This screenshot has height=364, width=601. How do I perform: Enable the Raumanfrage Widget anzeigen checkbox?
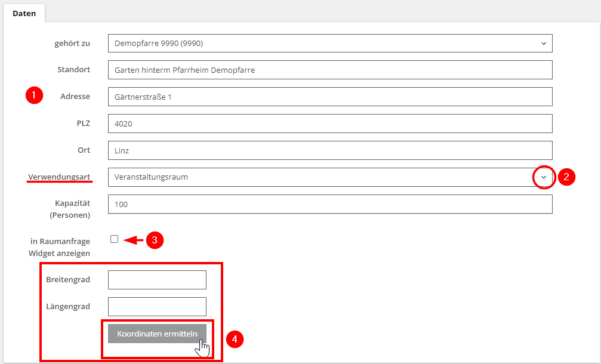(x=114, y=239)
